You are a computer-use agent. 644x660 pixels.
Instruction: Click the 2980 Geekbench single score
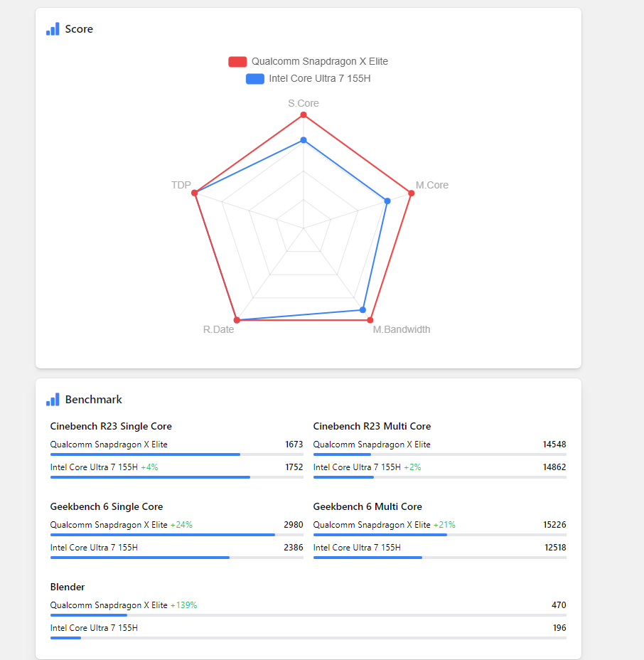point(293,525)
